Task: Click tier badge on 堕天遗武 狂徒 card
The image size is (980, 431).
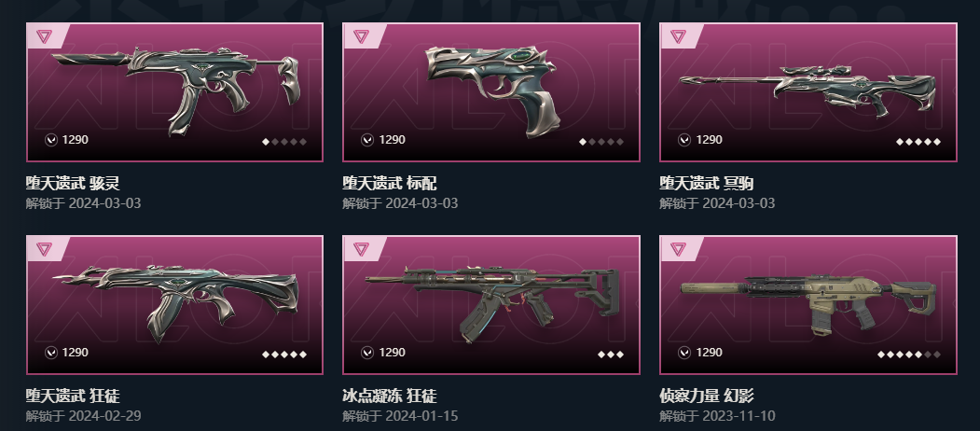Action: point(43,248)
